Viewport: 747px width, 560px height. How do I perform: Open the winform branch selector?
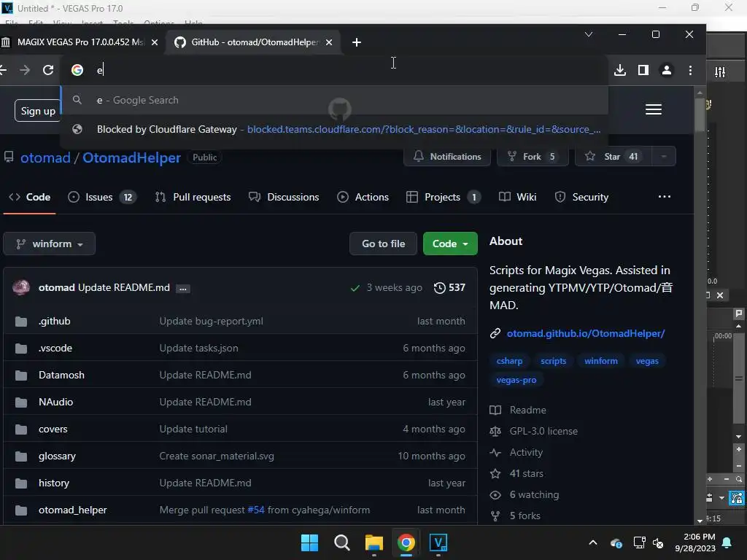pyautogui.click(x=49, y=244)
